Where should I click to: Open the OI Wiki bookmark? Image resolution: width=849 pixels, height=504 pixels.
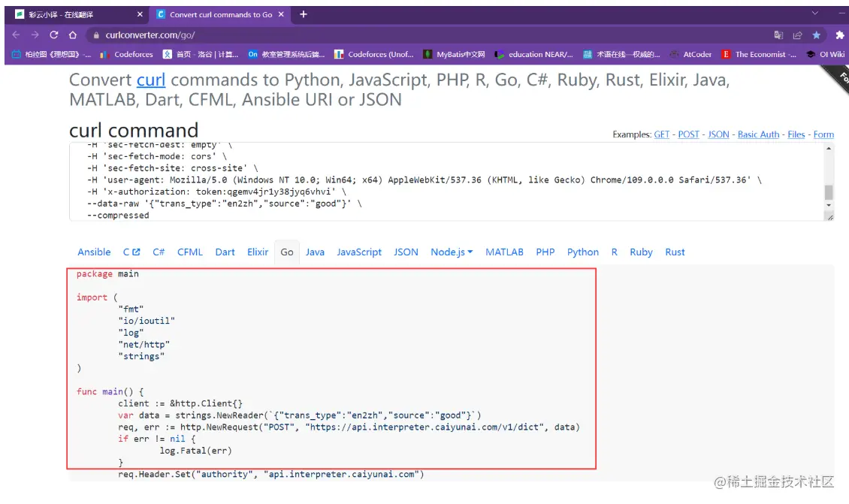click(x=826, y=54)
